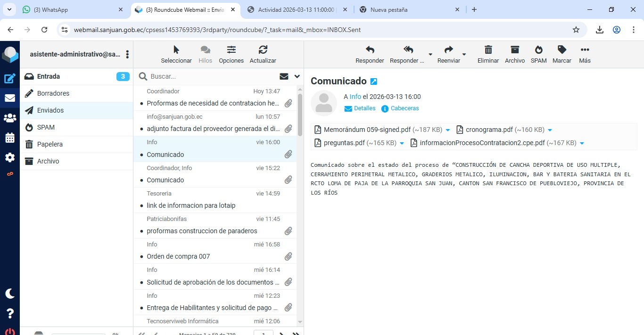This screenshot has width=644, height=335.
Task: Click the Actualizar refresh icon
Action: click(x=263, y=54)
